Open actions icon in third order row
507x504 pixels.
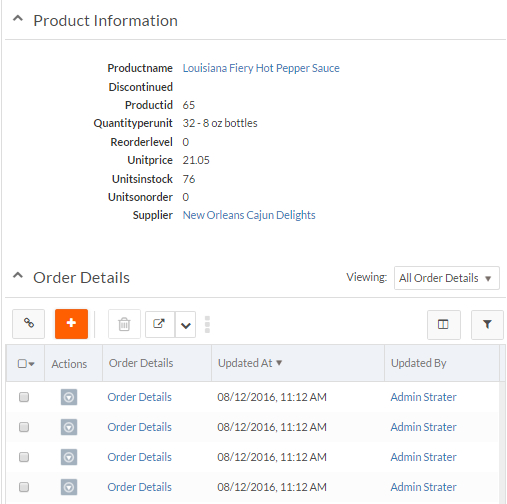point(69,457)
